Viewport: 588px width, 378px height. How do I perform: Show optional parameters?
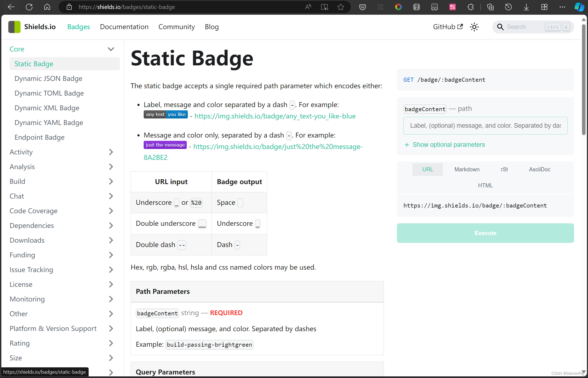pos(445,145)
